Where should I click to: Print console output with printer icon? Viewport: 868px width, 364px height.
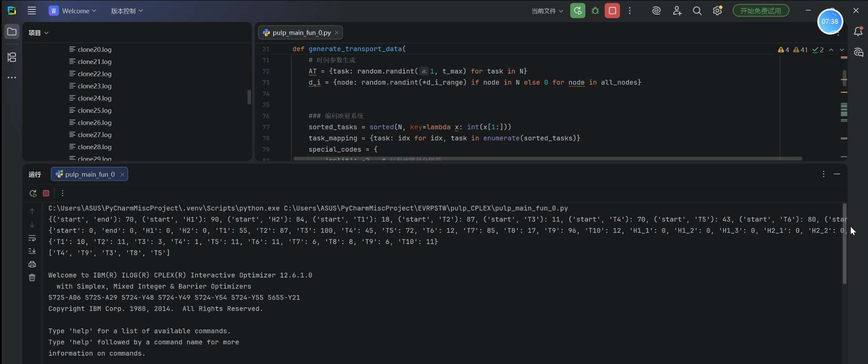pos(32,265)
